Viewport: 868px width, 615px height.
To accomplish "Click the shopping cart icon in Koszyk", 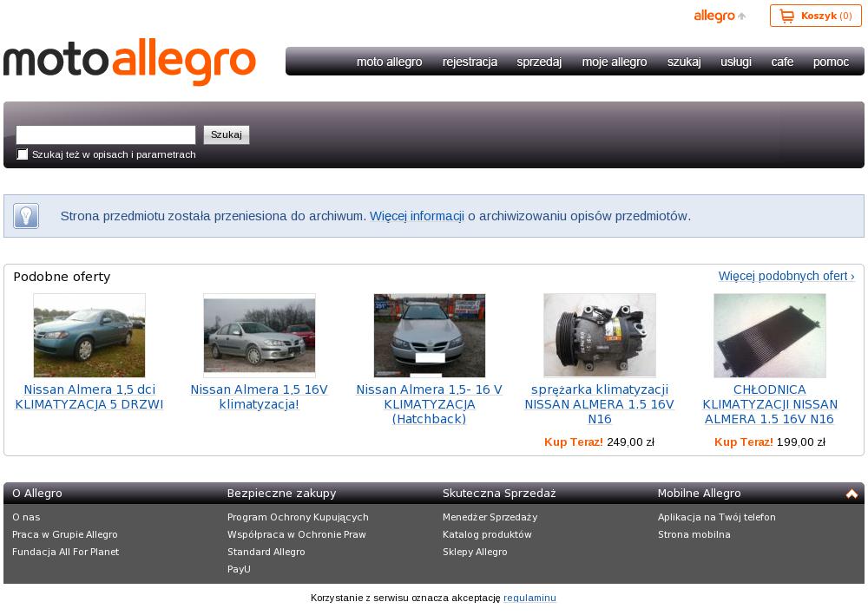I will (x=786, y=16).
